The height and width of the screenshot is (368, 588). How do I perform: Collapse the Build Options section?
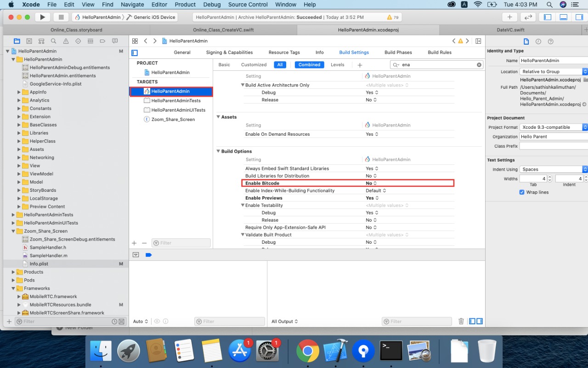point(218,151)
